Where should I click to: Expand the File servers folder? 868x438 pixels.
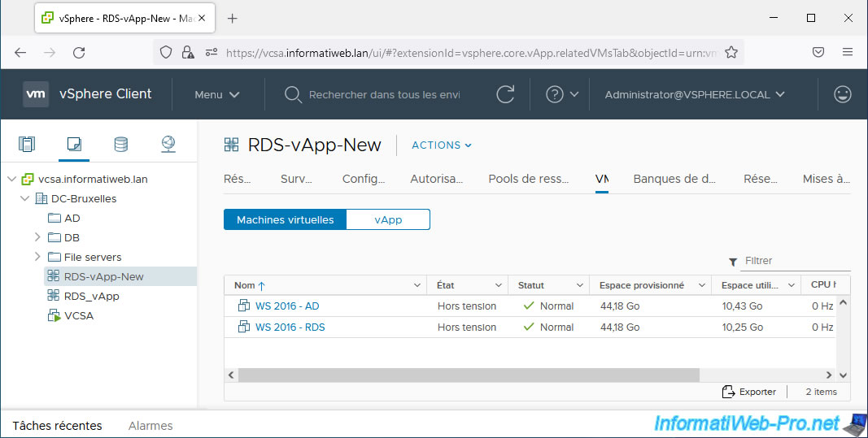37,257
